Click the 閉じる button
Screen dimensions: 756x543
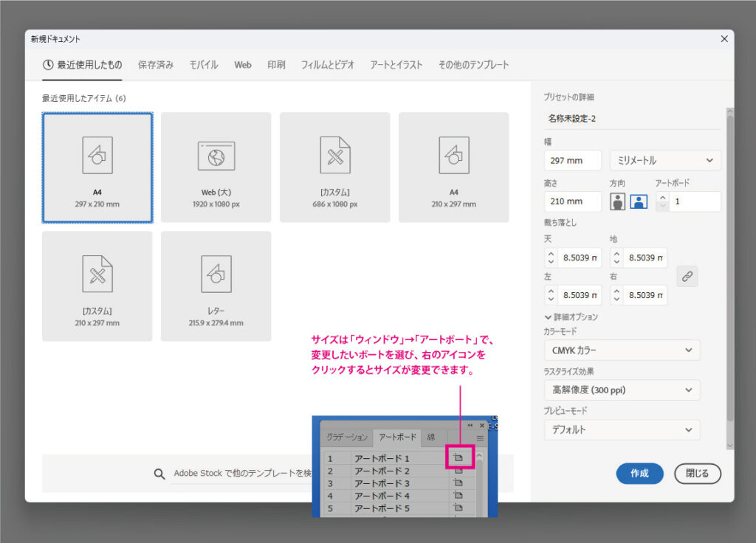pos(697,474)
